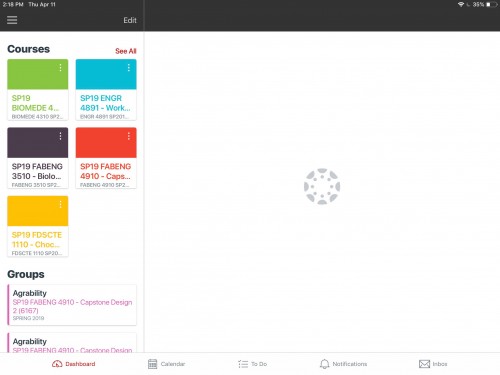
Task: Open second Agrability group card
Action: tap(72, 343)
